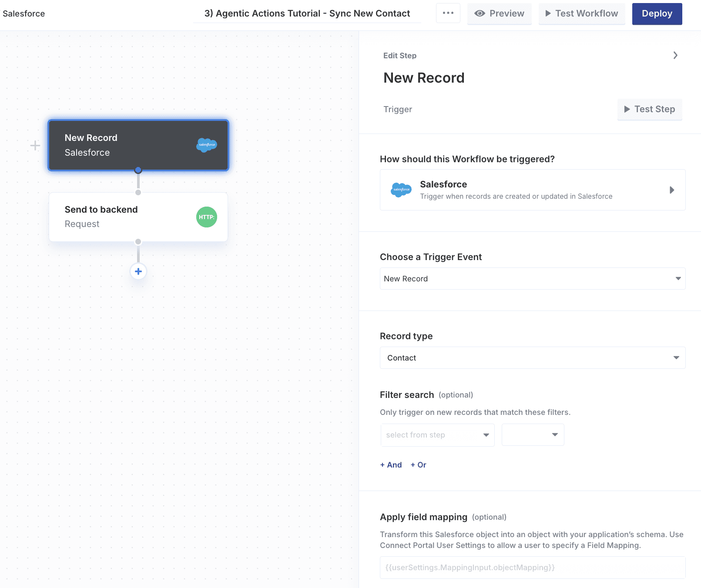Click Test Step button

point(649,109)
